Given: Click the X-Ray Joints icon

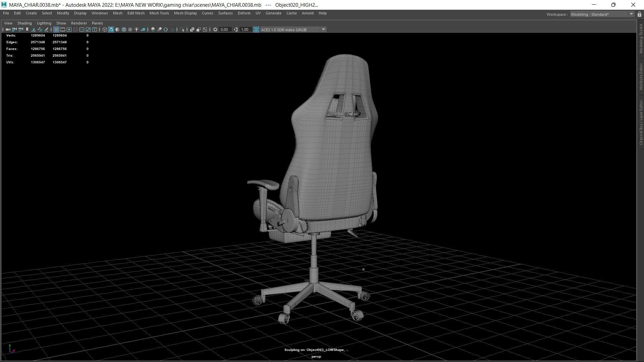Looking at the screenshot, I should [205, 29].
